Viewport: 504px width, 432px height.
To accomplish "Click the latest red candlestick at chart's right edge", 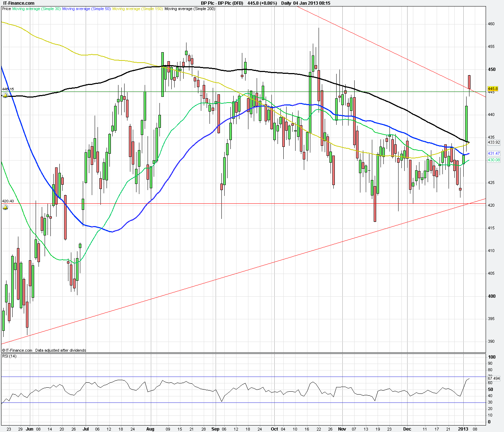I will tap(469, 82).
